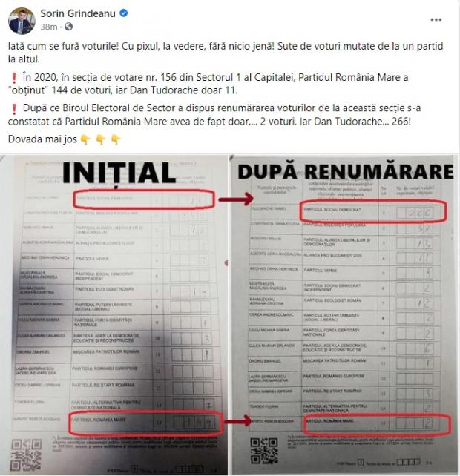460x476 pixels.
Task: Open the DUPĂ RENUMĂRARE ballot image
Action: click(x=344, y=315)
